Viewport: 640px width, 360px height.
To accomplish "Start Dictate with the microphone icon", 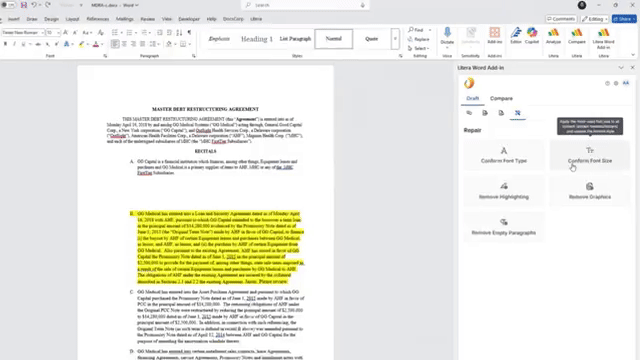I will tap(447, 34).
